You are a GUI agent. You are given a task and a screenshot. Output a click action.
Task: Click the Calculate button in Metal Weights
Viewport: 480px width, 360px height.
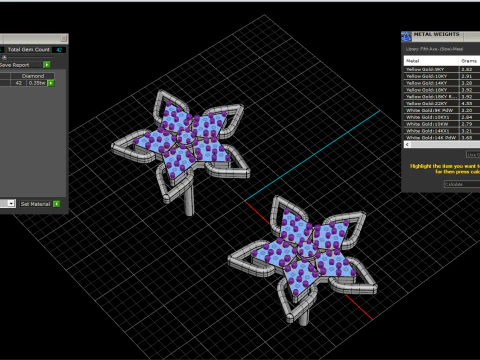(x=462, y=184)
